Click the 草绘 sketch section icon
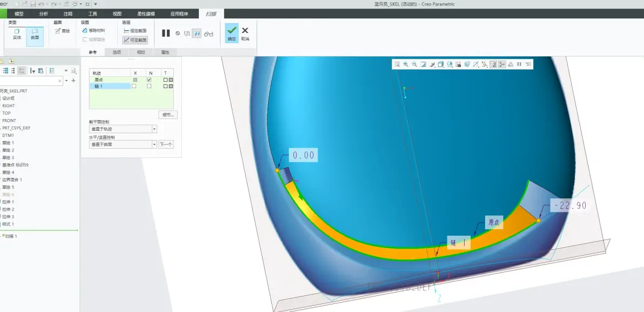Screen dimensions: 644x312 click(63, 31)
